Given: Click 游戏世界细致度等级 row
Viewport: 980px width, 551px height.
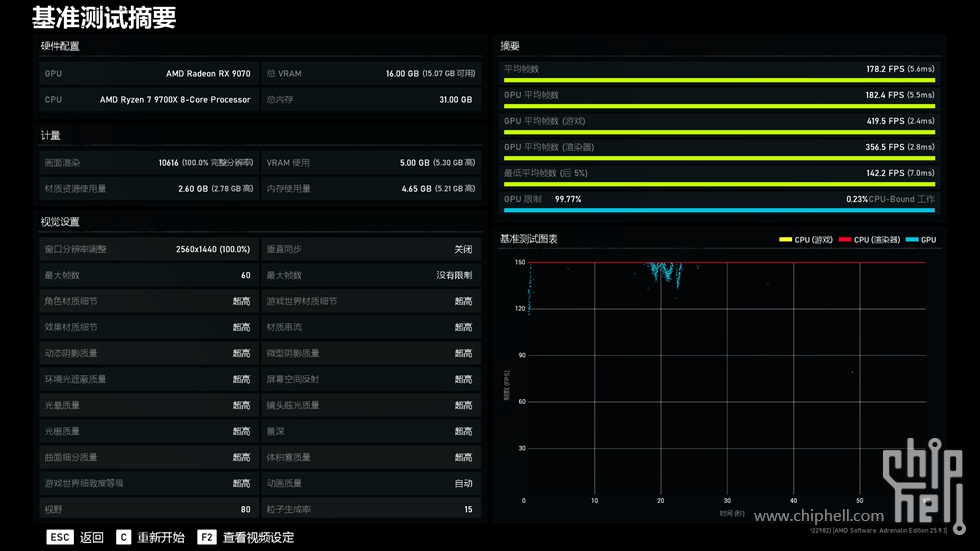Looking at the screenshot, I should pyautogui.click(x=148, y=484).
